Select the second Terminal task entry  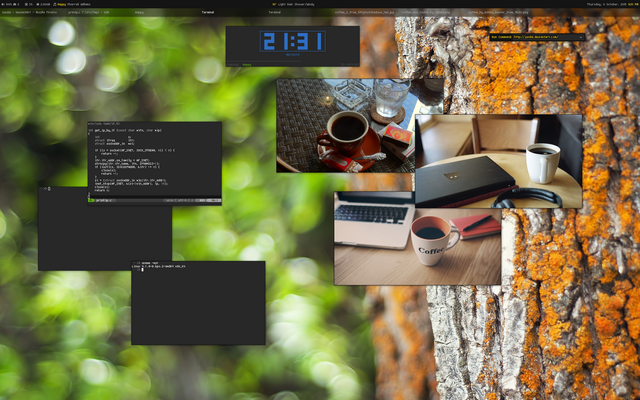(x=274, y=12)
